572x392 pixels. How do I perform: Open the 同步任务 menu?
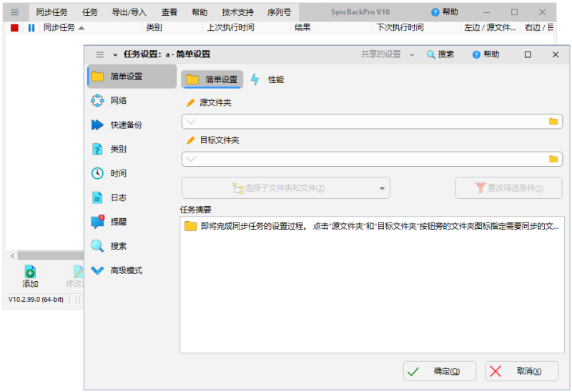click(x=51, y=12)
